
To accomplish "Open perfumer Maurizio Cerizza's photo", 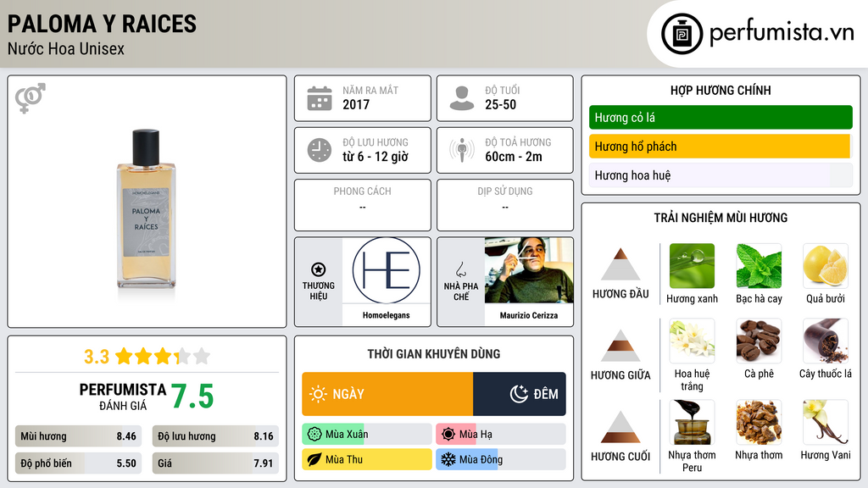I will pos(529,270).
